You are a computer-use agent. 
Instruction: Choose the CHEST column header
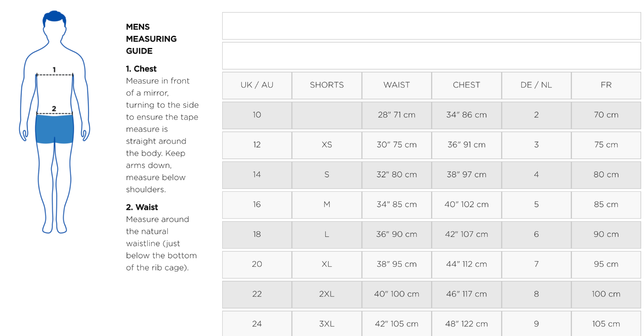pyautogui.click(x=466, y=85)
